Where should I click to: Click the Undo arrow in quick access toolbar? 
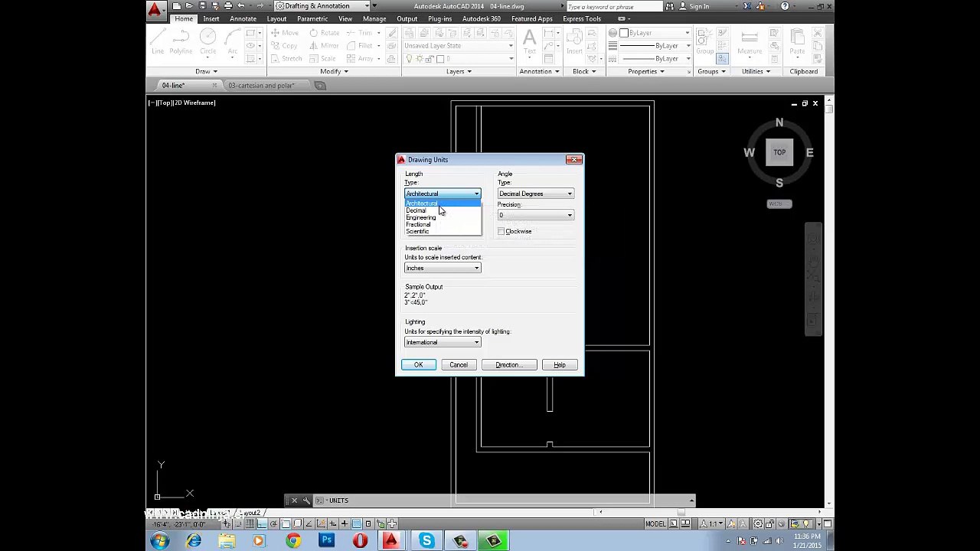coord(241,6)
